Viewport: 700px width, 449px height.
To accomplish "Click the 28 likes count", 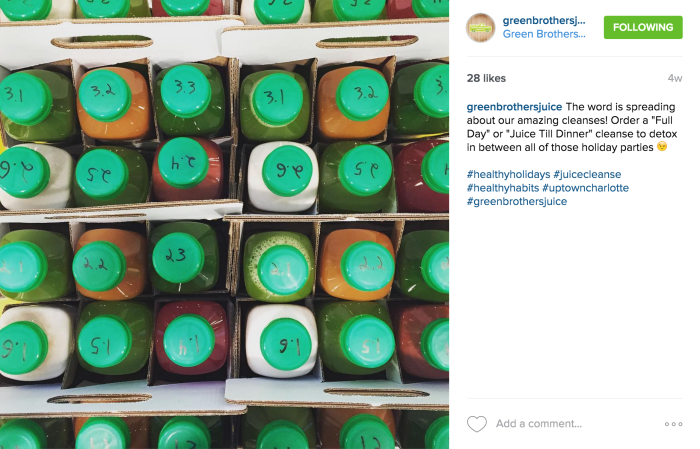I will coord(486,78).
